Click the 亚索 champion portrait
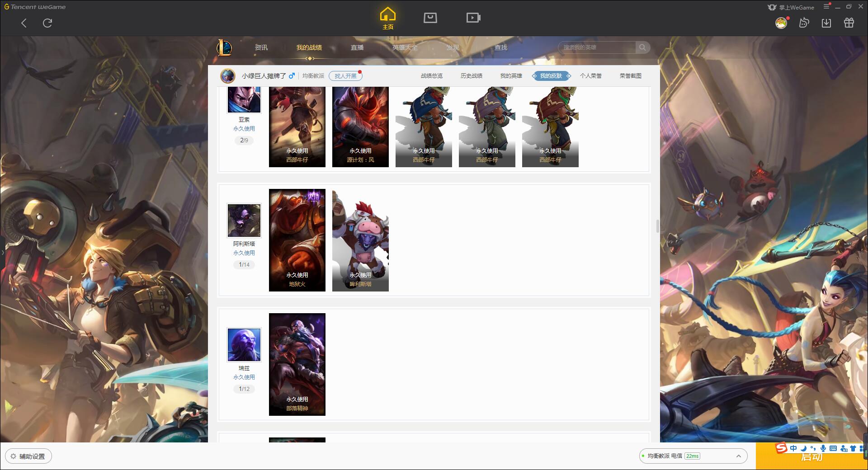Screen dimensions: 868x470 [244, 100]
